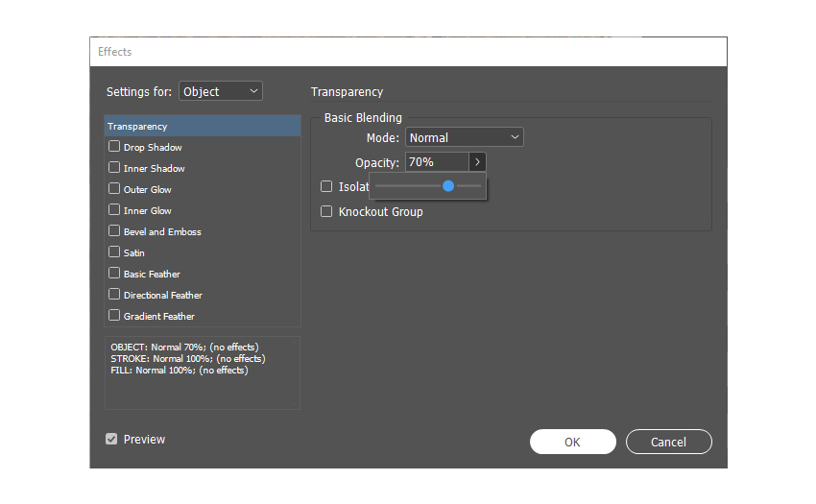Tick the Gradient Feather checkbox
The image size is (816, 504).
[x=114, y=315]
